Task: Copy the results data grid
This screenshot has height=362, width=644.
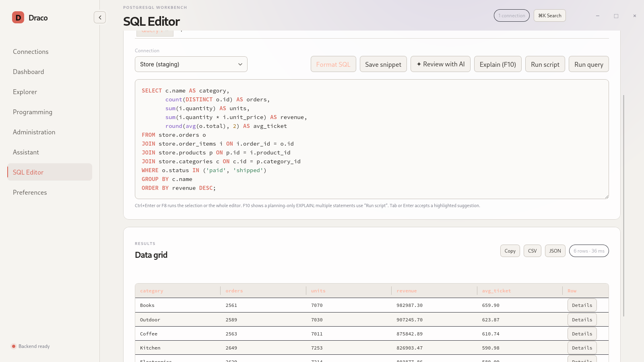Action: pos(510,251)
